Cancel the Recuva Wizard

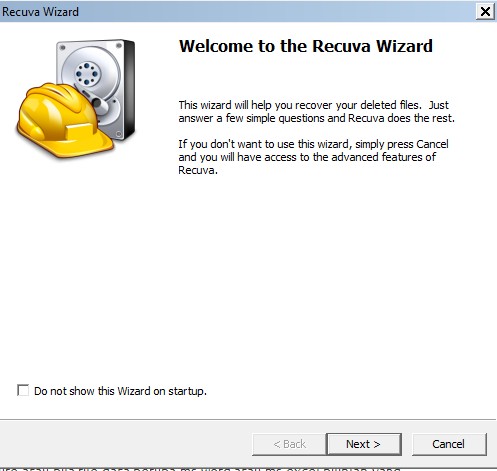click(x=449, y=444)
